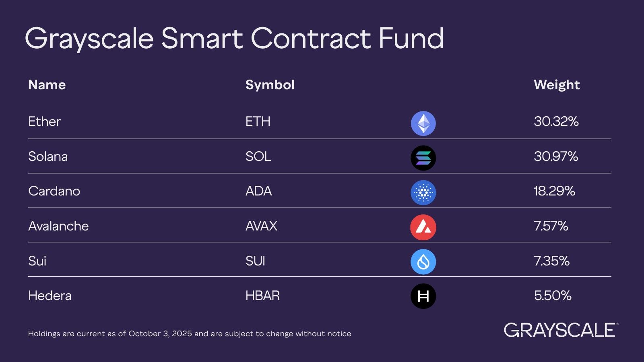This screenshot has height=362, width=644.
Task: Click the Cardano blue dotted icon
Action: 423,193
